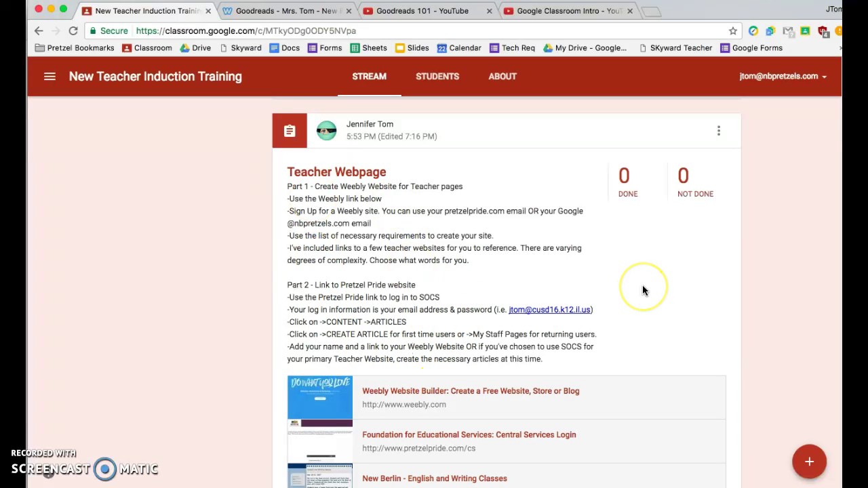Click the assignment clipboard icon on post
The height and width of the screenshot is (488, 868).
(x=290, y=131)
